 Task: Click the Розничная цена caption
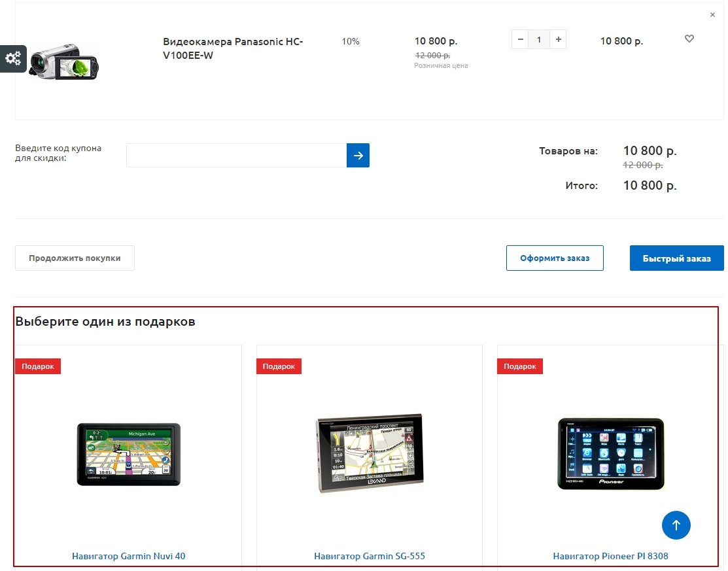point(441,65)
